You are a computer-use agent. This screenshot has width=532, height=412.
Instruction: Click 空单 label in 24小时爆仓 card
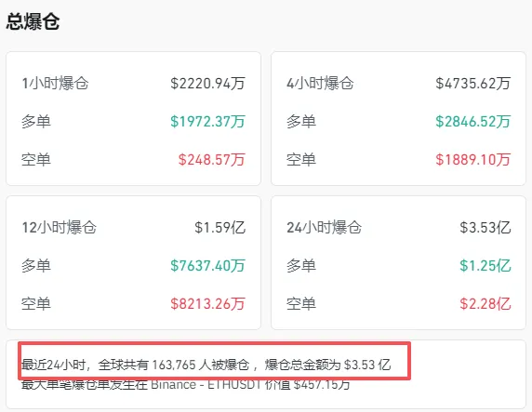(301, 304)
